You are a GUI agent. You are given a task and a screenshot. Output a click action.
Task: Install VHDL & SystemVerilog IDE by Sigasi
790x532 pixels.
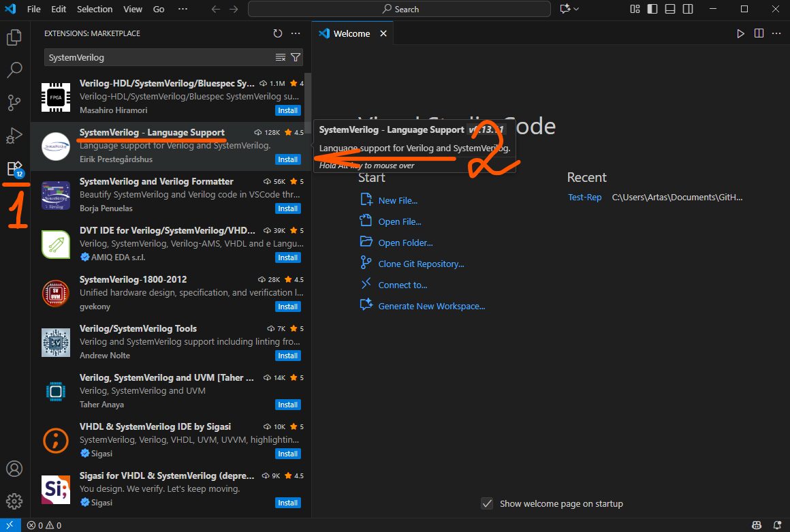pos(287,454)
